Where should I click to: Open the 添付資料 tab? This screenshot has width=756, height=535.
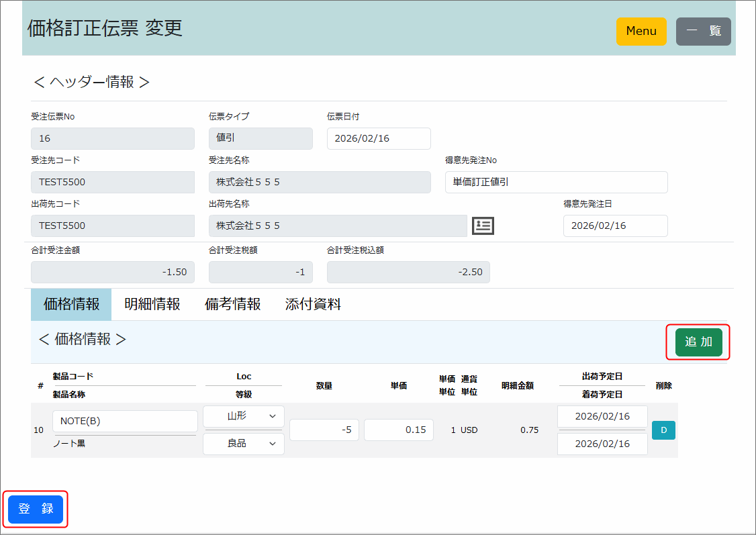pos(313,305)
